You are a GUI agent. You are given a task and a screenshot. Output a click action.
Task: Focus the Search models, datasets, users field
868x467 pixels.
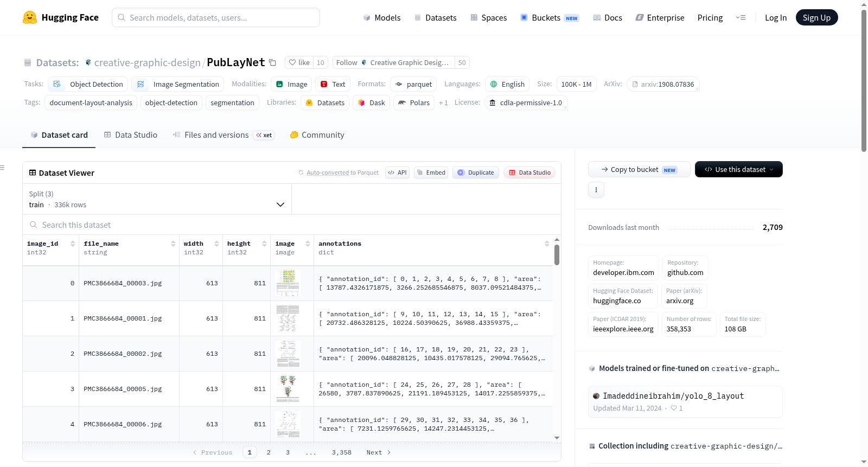[x=216, y=17]
